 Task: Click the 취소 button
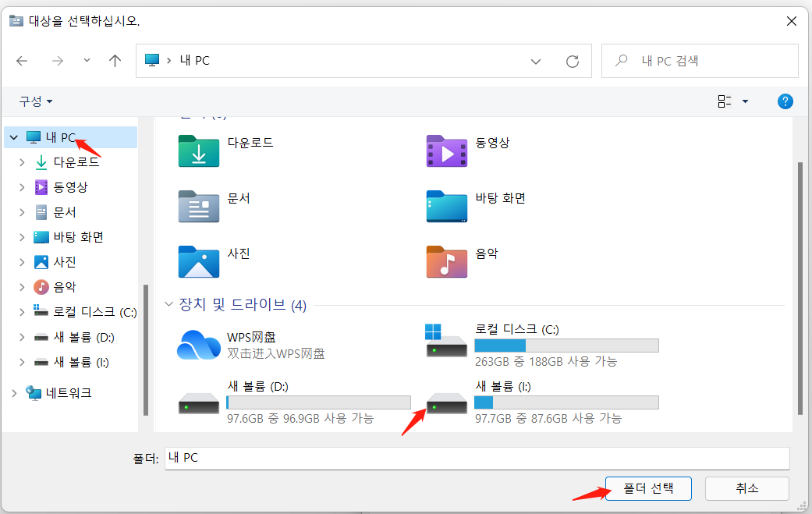[746, 488]
